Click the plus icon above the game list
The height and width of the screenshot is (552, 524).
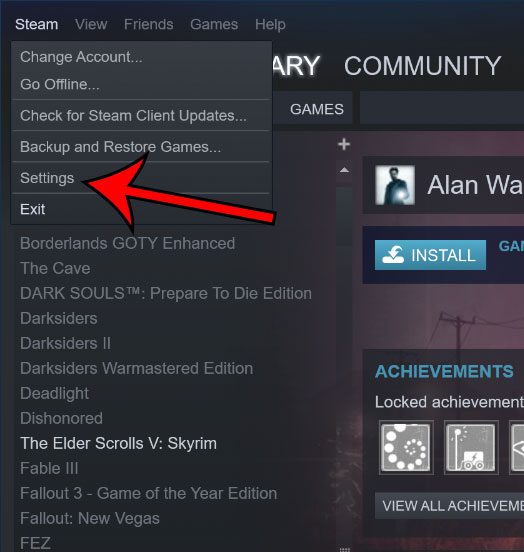coord(344,144)
